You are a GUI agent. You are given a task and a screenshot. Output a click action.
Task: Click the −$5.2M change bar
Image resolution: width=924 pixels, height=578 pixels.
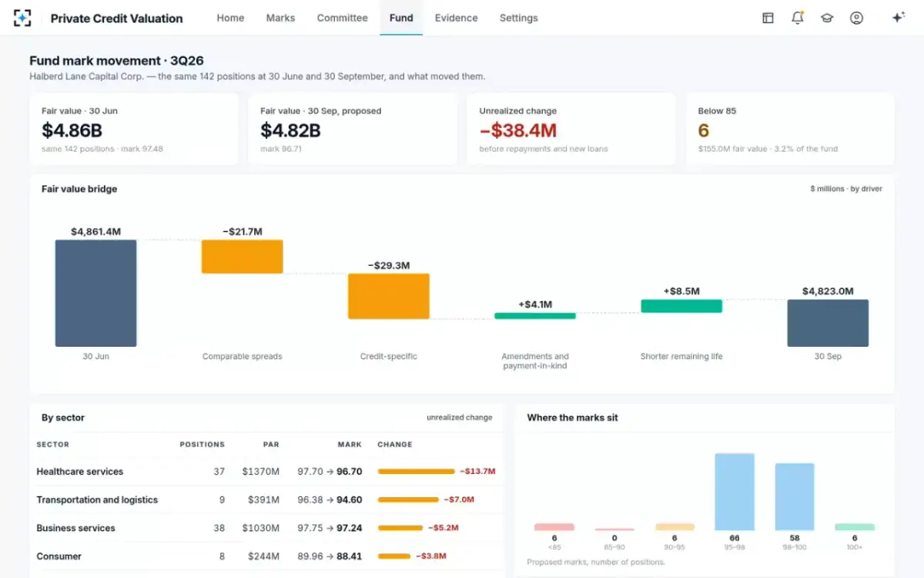click(x=400, y=528)
